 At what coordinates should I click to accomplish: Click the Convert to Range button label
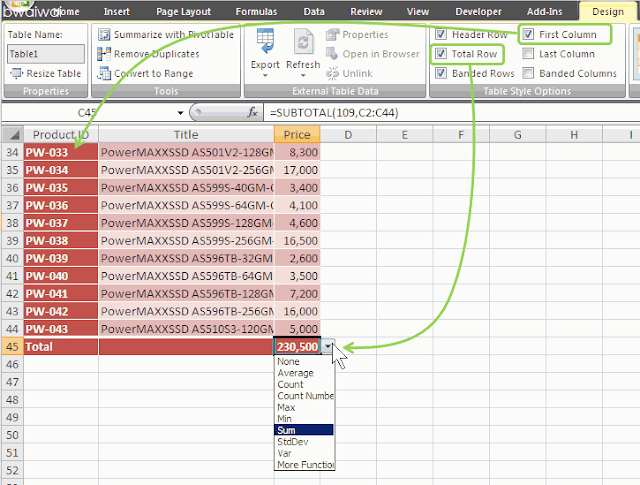pyautogui.click(x=153, y=73)
